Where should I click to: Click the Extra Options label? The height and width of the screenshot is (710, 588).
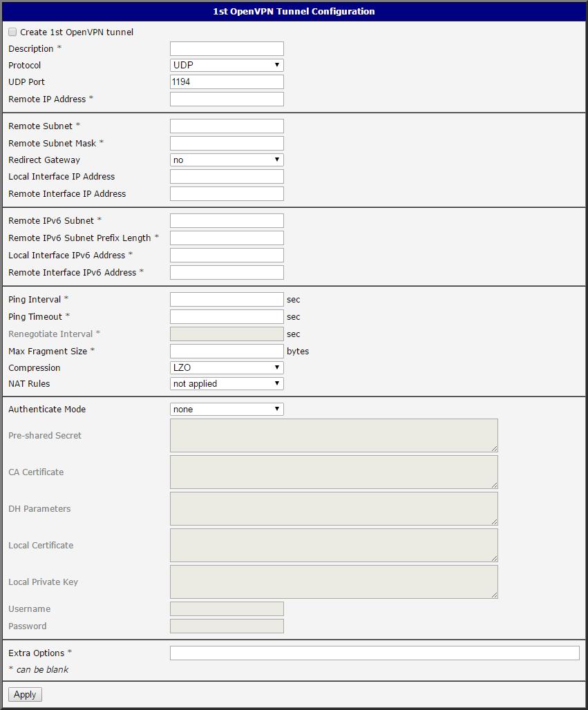tap(36, 653)
